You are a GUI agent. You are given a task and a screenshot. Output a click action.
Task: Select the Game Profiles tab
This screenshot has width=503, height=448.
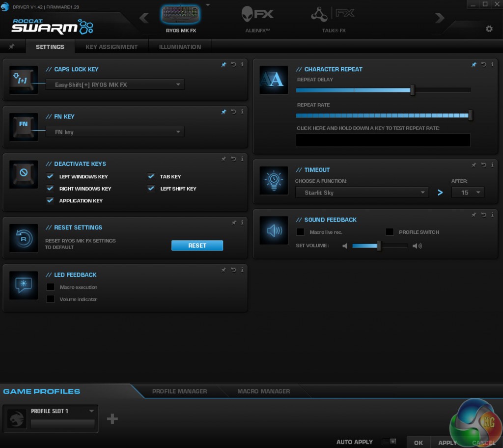42,391
